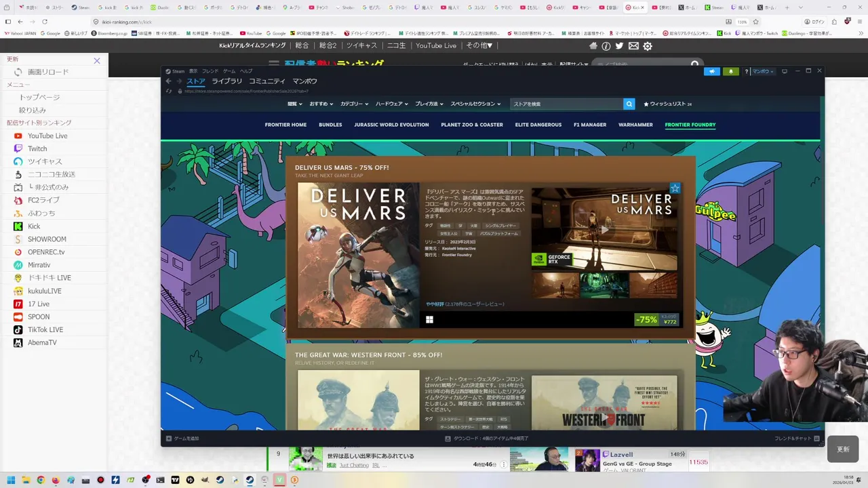Select WARHAMMER tab

click(635, 125)
